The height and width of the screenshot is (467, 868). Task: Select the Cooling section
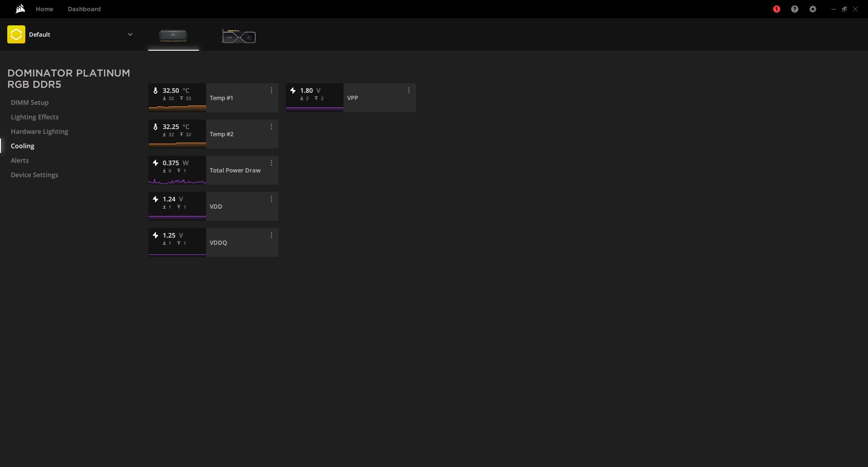coord(23,146)
